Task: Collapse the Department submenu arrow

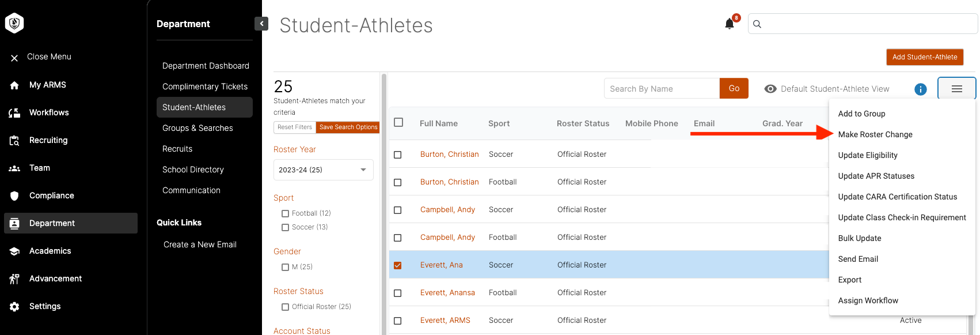Action: pyautogui.click(x=261, y=24)
